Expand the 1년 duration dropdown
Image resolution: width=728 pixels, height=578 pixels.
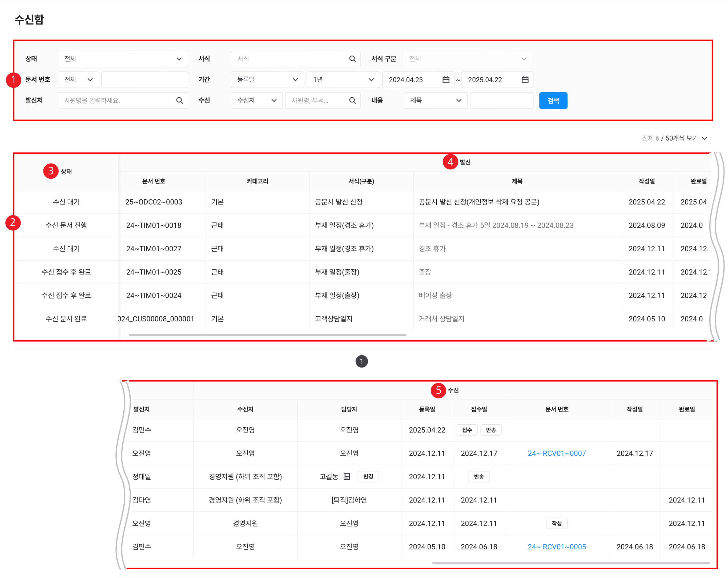[343, 80]
